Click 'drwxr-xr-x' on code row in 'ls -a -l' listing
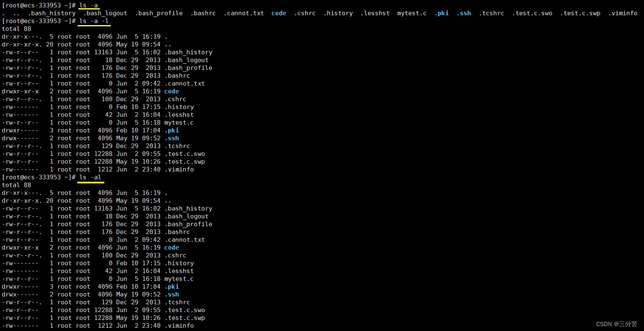 click(21, 91)
